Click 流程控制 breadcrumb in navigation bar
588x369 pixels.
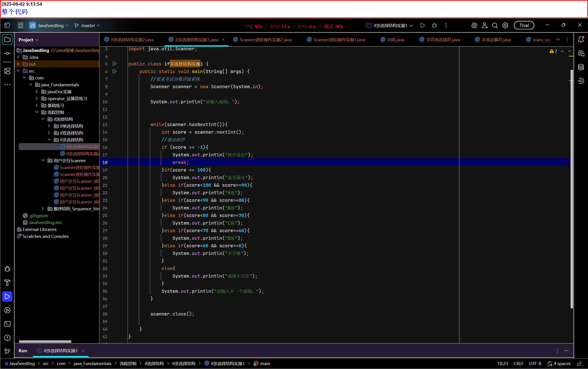[x=128, y=364]
